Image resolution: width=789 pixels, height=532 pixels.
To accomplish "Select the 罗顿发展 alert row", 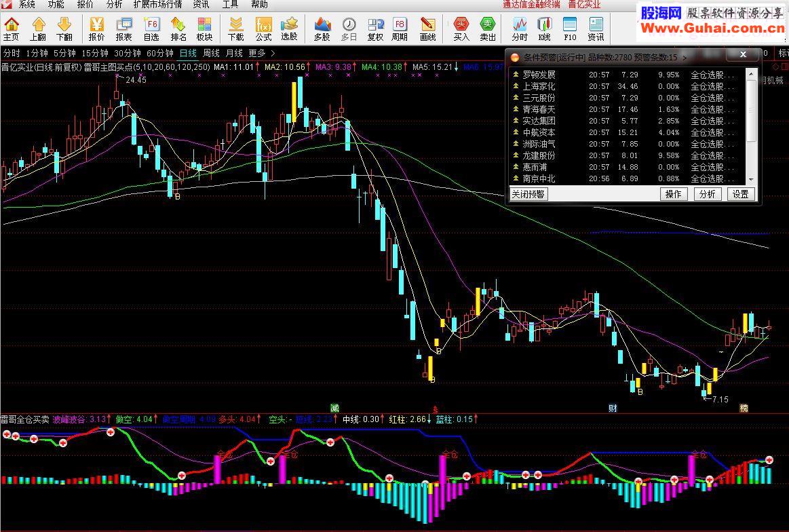I will point(628,75).
